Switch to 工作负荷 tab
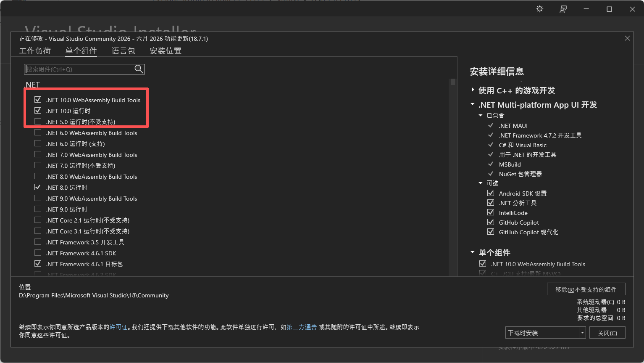Viewport: 644px width, 363px height. point(35,51)
